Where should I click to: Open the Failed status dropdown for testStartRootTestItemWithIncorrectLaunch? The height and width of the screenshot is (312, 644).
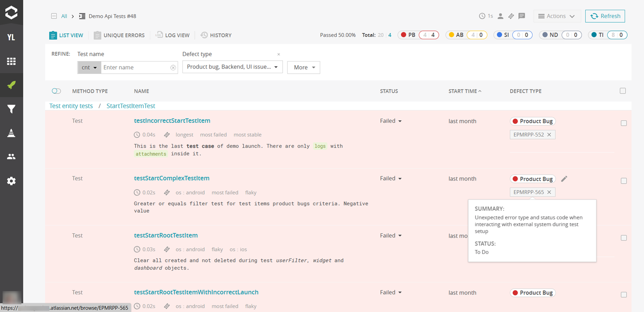(x=391, y=293)
